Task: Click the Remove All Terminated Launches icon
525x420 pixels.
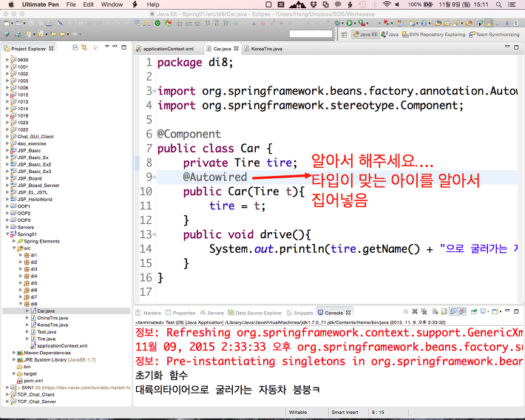Action: click(424, 311)
